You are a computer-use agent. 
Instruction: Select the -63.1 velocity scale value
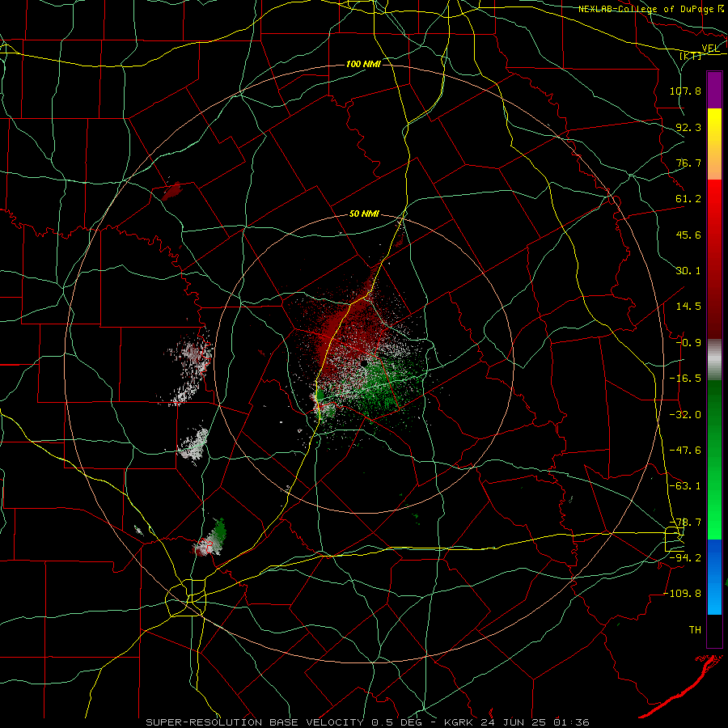click(x=685, y=486)
